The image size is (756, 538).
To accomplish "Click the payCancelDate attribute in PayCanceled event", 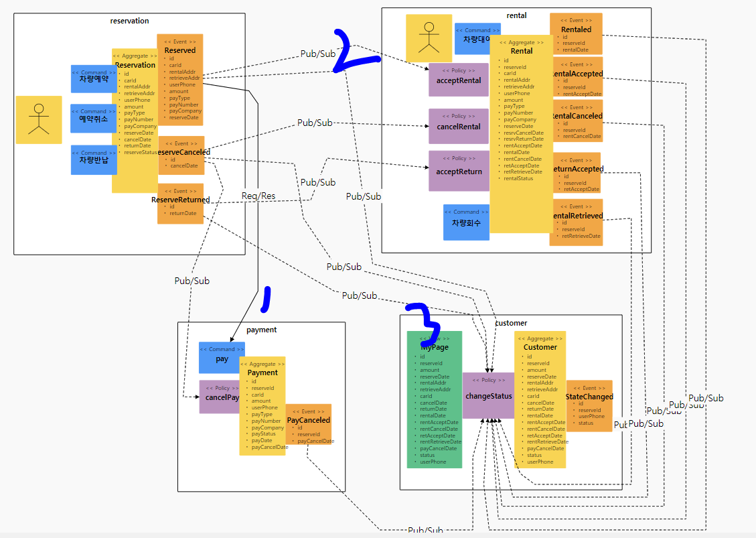I will [x=315, y=441].
